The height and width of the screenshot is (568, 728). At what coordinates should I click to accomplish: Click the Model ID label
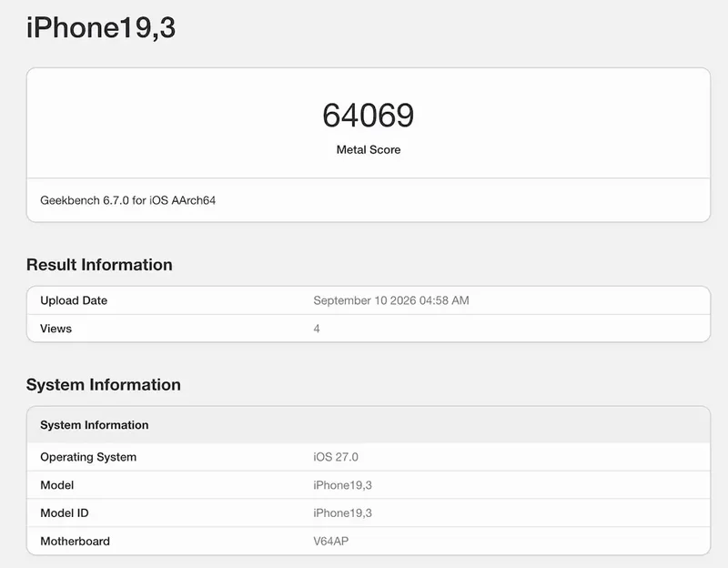click(64, 513)
